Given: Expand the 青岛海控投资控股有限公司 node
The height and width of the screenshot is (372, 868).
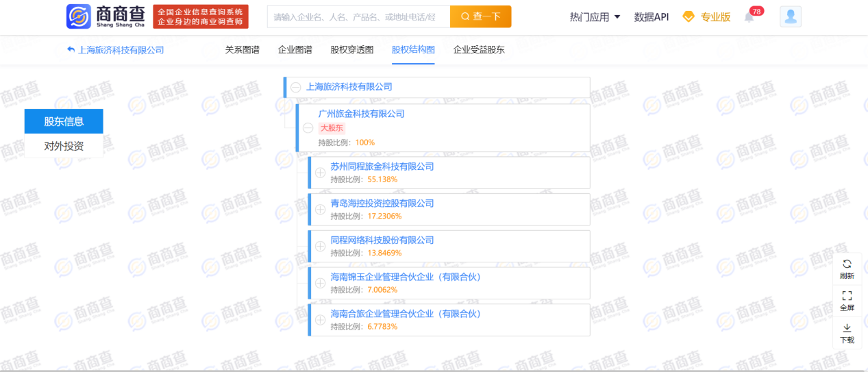Looking at the screenshot, I should click(320, 210).
